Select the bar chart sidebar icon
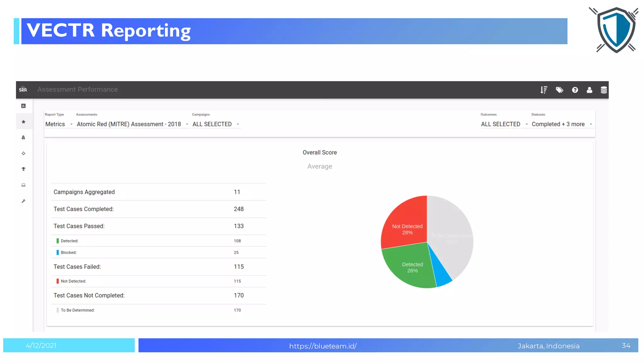Screen dimensions: 644x362 [x=23, y=106]
